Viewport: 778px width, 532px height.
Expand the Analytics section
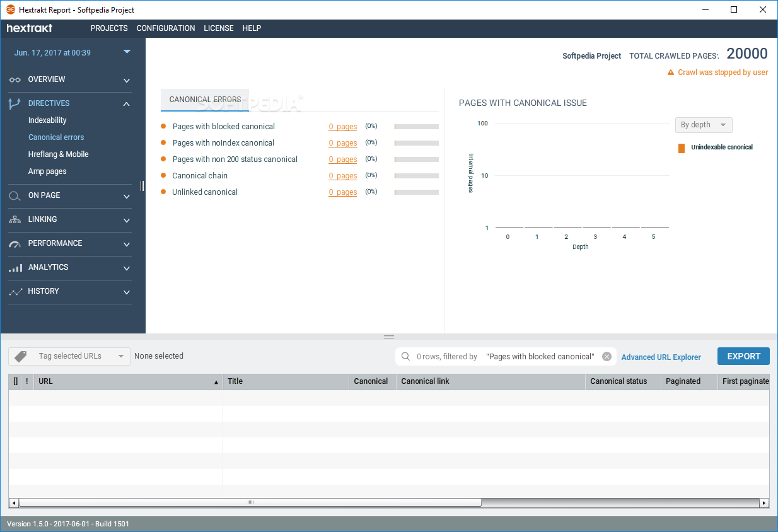click(127, 269)
